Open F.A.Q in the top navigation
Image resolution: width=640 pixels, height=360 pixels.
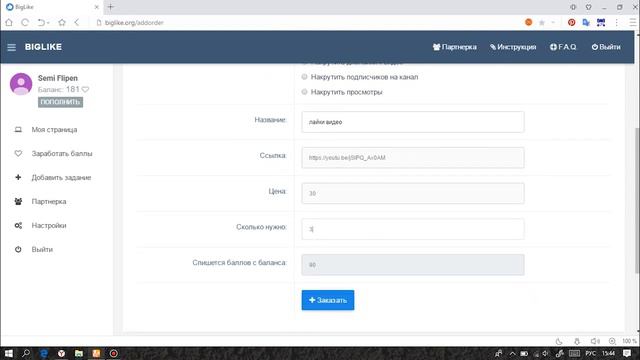(x=563, y=47)
